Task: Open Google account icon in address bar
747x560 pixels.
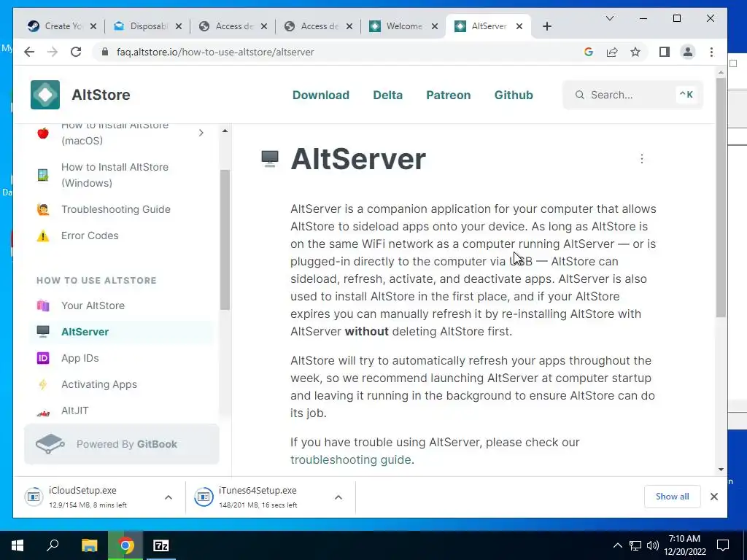Action: (589, 52)
